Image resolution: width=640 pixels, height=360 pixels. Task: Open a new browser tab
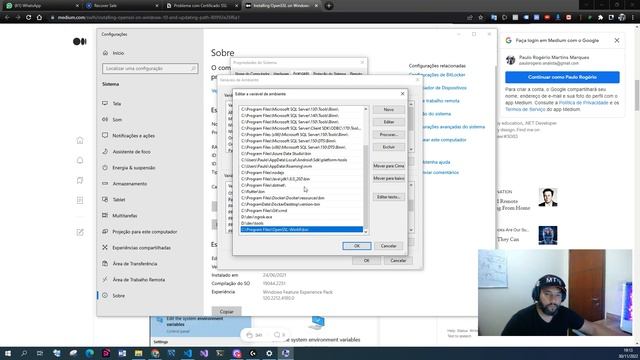tap(329, 6)
